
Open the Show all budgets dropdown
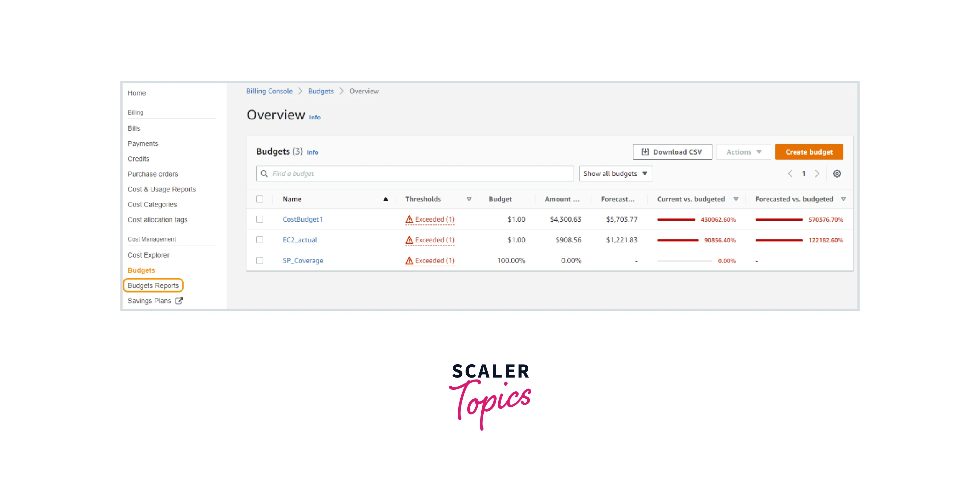[616, 174]
